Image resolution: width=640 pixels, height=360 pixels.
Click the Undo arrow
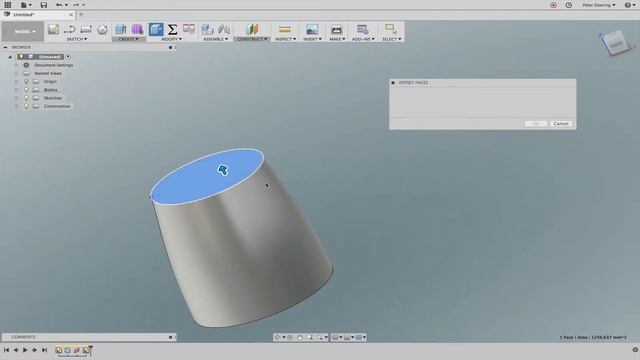[59, 5]
